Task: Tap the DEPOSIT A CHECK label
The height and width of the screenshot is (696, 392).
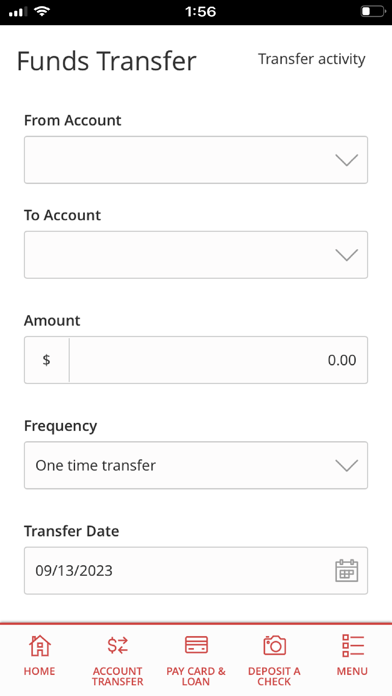Action: coord(274,676)
